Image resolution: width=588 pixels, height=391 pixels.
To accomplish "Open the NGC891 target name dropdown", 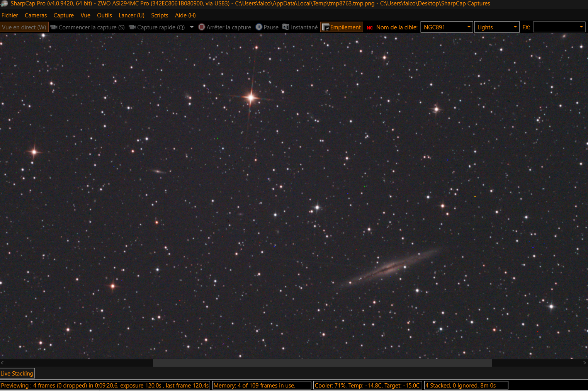I will pos(446,27).
